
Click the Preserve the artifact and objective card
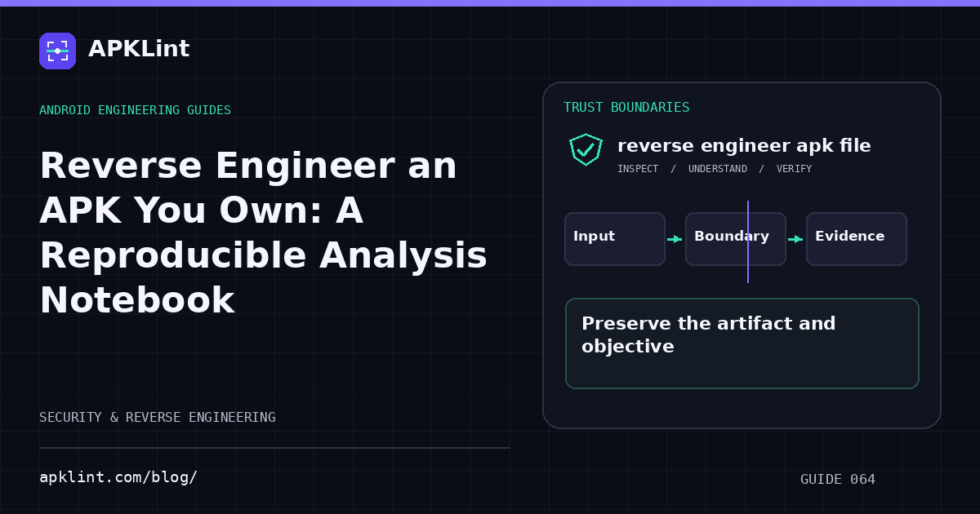pos(742,343)
